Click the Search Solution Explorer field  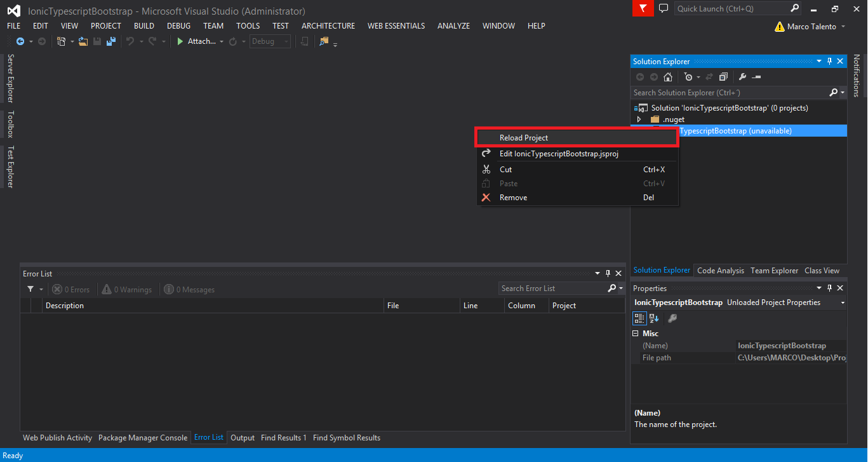[730, 93]
